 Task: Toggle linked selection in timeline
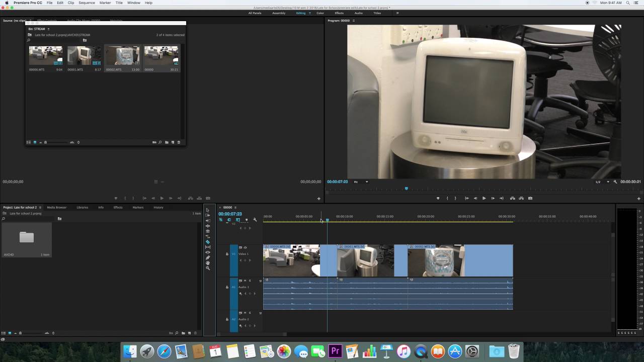pos(237,220)
